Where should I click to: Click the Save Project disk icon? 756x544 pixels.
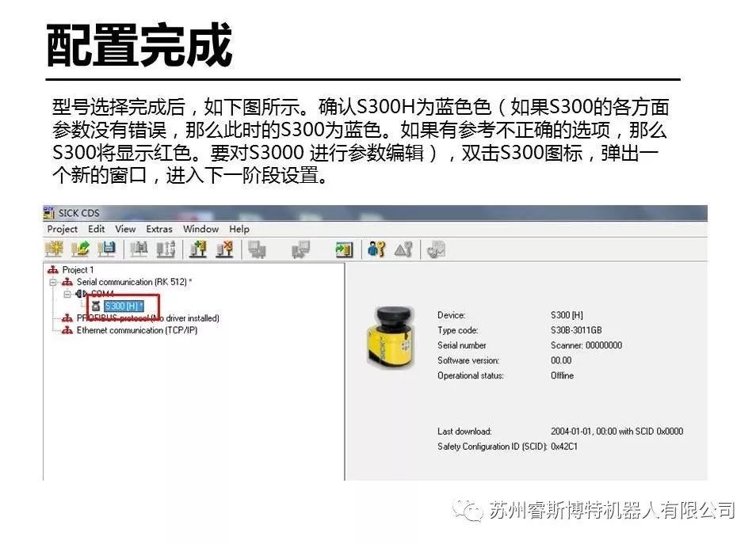[x=105, y=249]
